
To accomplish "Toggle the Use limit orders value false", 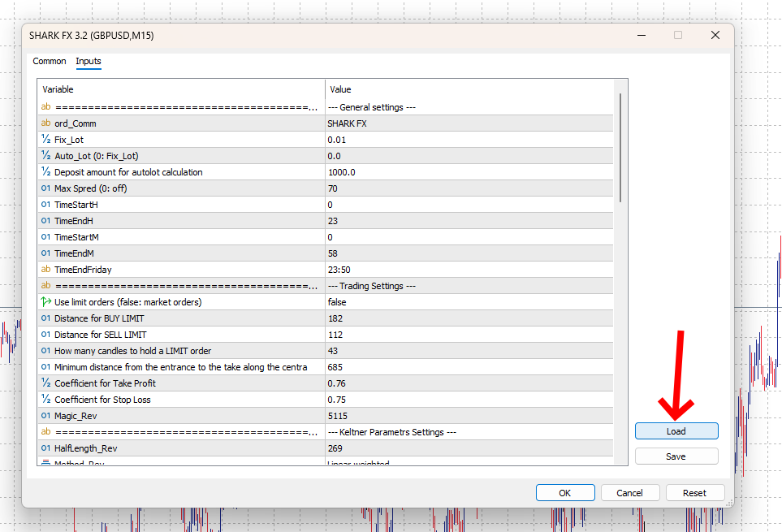I will pyautogui.click(x=469, y=302).
